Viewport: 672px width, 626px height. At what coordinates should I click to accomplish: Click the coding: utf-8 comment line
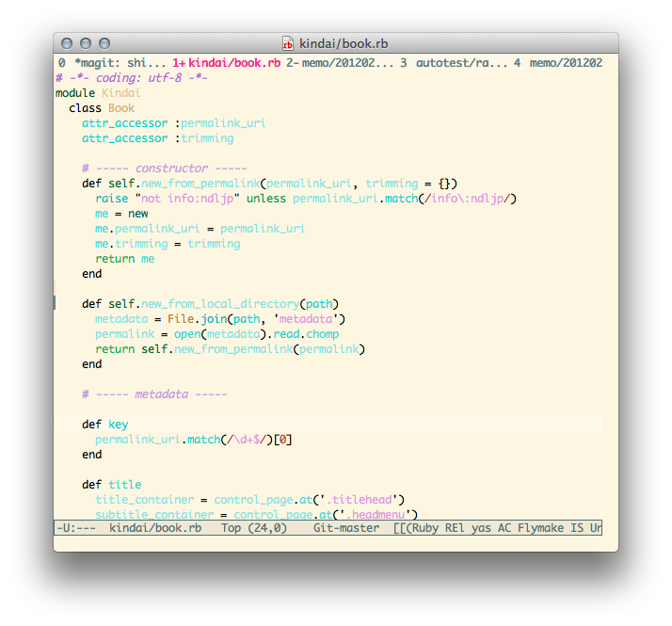[132, 78]
